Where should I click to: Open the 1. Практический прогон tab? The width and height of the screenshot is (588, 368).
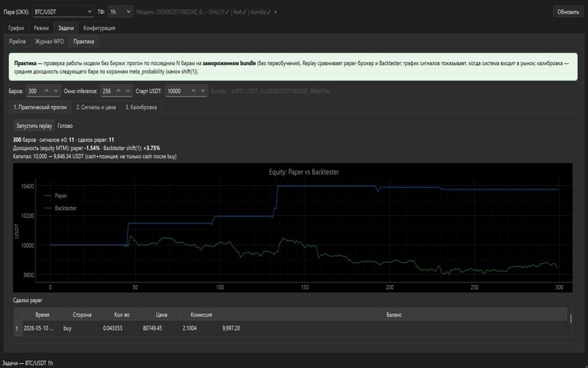40,107
